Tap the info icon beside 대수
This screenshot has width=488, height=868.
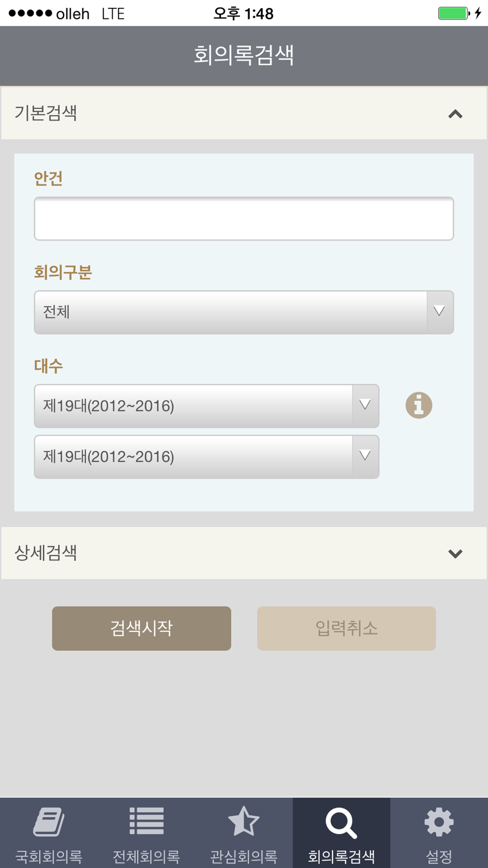(x=419, y=405)
